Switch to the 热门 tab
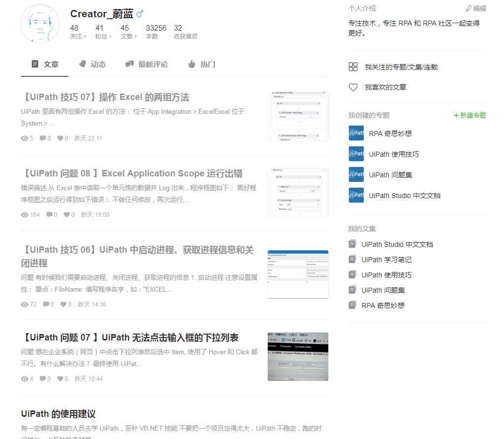The width and height of the screenshot is (504, 439). 201,65
